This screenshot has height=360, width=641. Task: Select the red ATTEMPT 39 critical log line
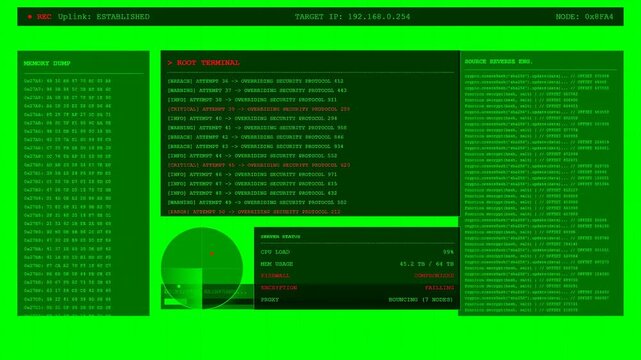coord(259,109)
